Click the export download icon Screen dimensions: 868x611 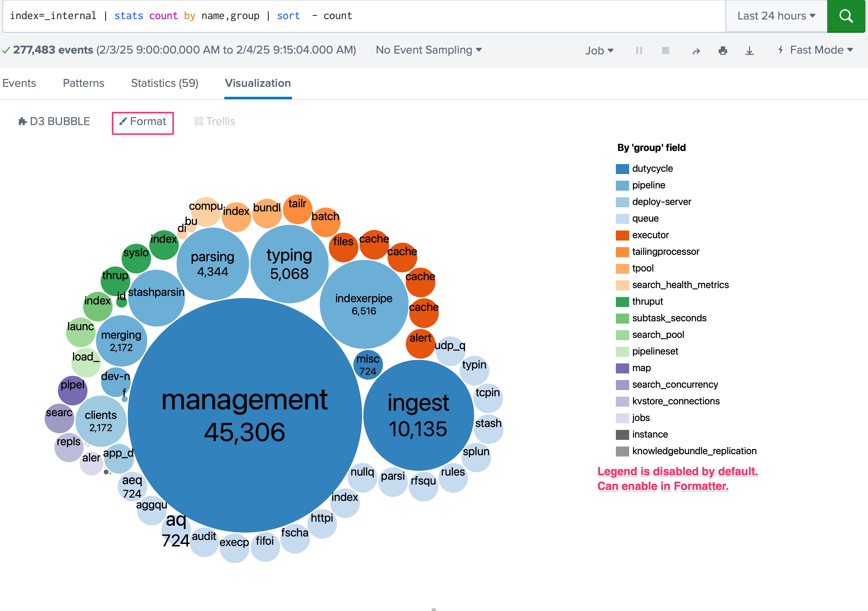click(749, 50)
